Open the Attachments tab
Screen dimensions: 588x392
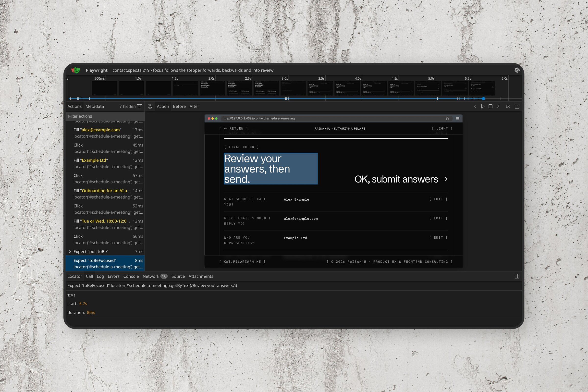201,276
